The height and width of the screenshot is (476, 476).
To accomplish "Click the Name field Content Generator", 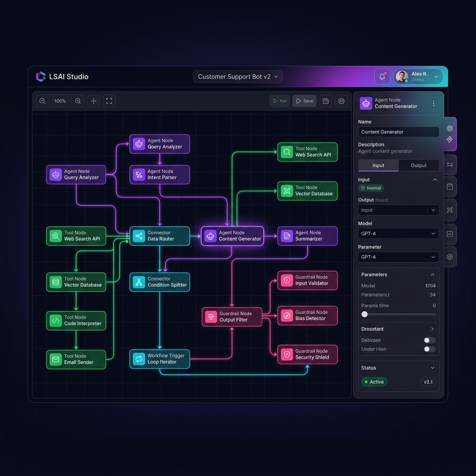I will coord(398,132).
